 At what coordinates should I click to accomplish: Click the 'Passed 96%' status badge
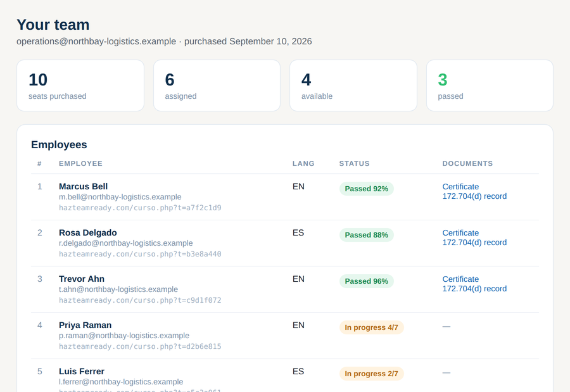pos(367,281)
